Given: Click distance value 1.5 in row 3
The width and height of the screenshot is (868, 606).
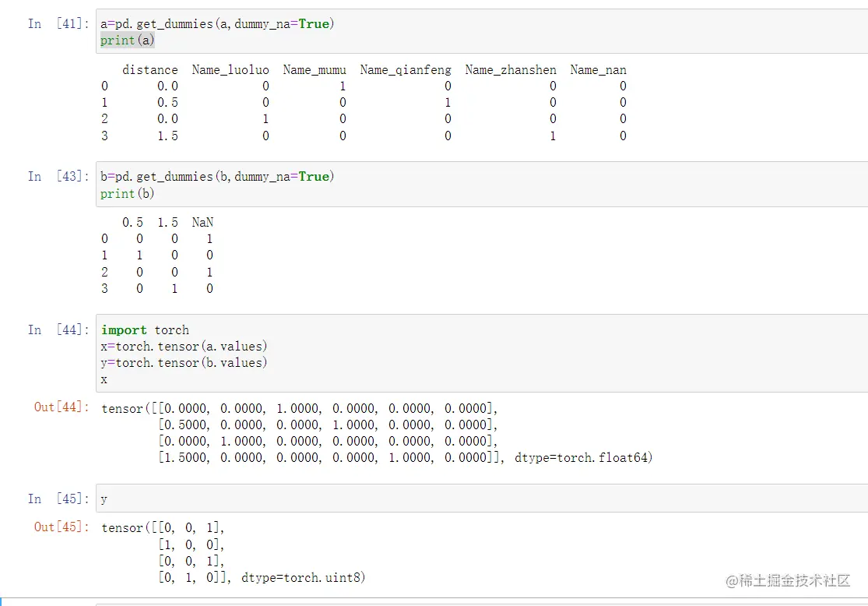Looking at the screenshot, I should coord(167,136).
